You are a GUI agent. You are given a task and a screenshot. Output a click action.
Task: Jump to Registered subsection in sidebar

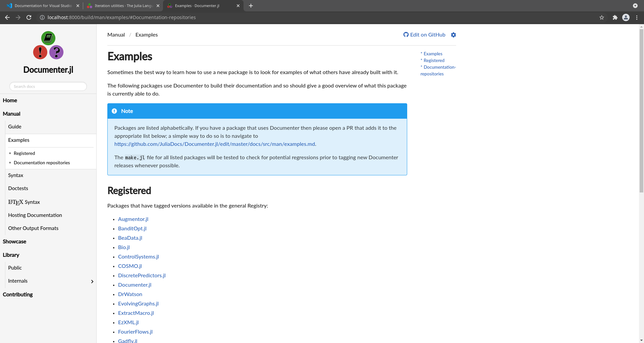click(x=24, y=153)
